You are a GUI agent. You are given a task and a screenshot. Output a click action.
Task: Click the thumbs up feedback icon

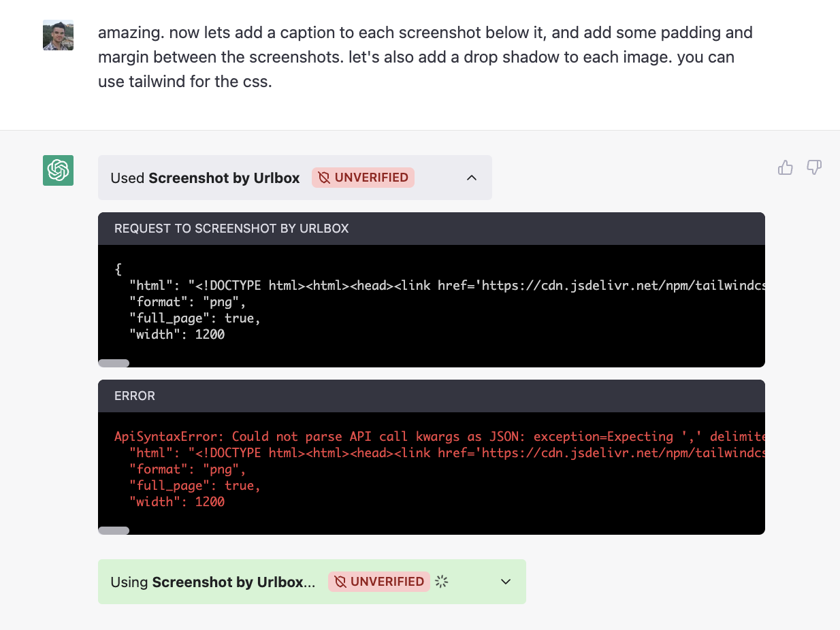(786, 167)
